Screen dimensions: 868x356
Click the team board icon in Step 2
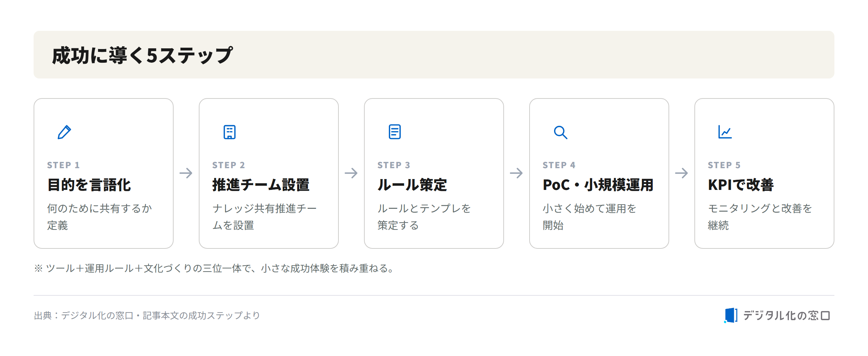pos(230,132)
